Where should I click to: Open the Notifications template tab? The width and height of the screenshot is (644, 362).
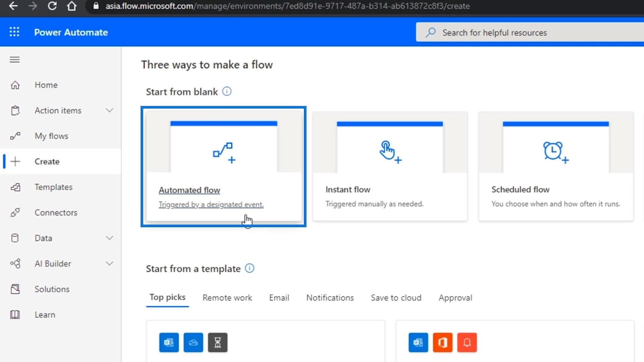[x=330, y=298]
